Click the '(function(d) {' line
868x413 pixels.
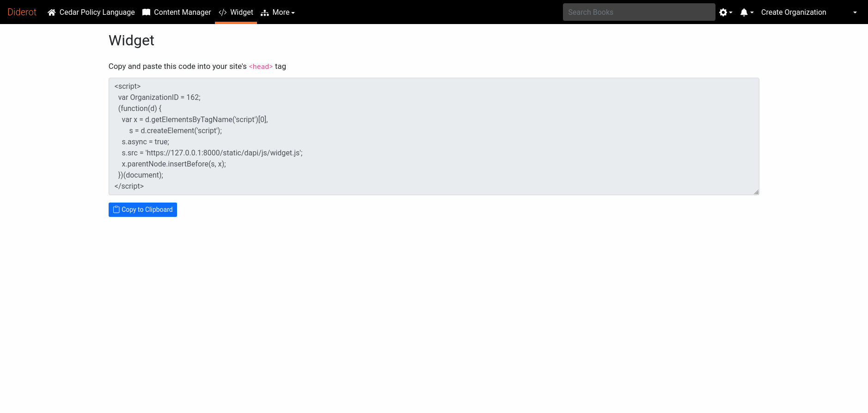(x=140, y=108)
